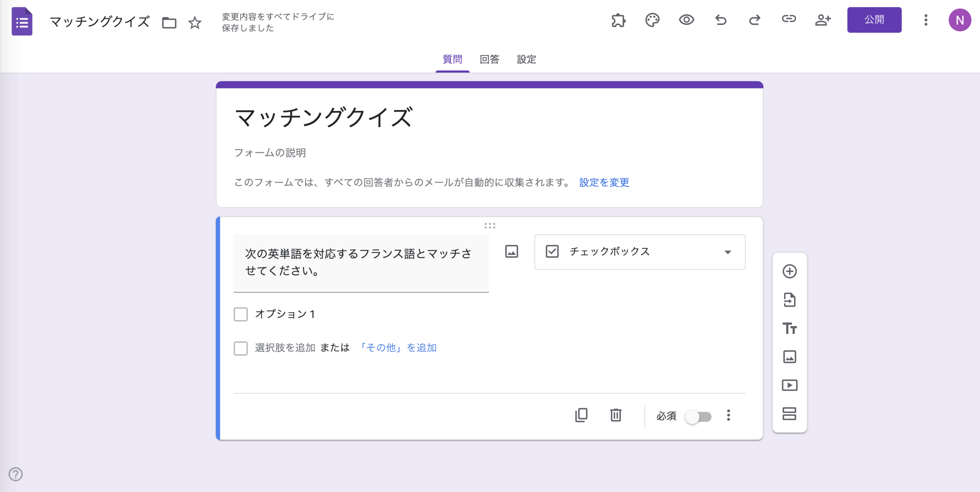Screen dimensions: 980x492
Task: Duplicate the checkbox question
Action: point(581,415)
